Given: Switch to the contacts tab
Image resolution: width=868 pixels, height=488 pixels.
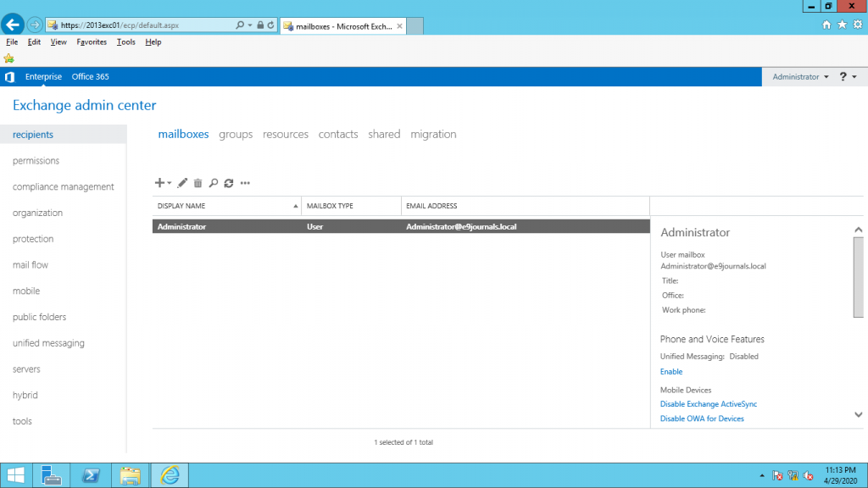Looking at the screenshot, I should tap(338, 135).
